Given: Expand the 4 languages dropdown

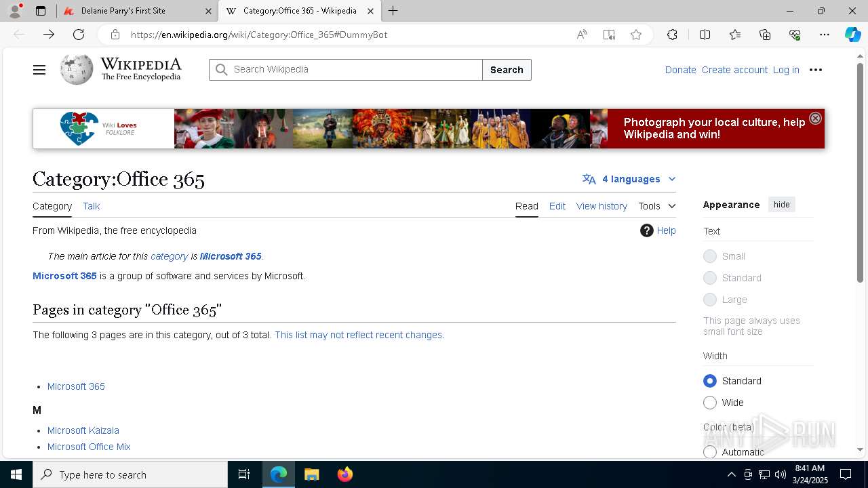Looking at the screenshot, I should pyautogui.click(x=629, y=179).
